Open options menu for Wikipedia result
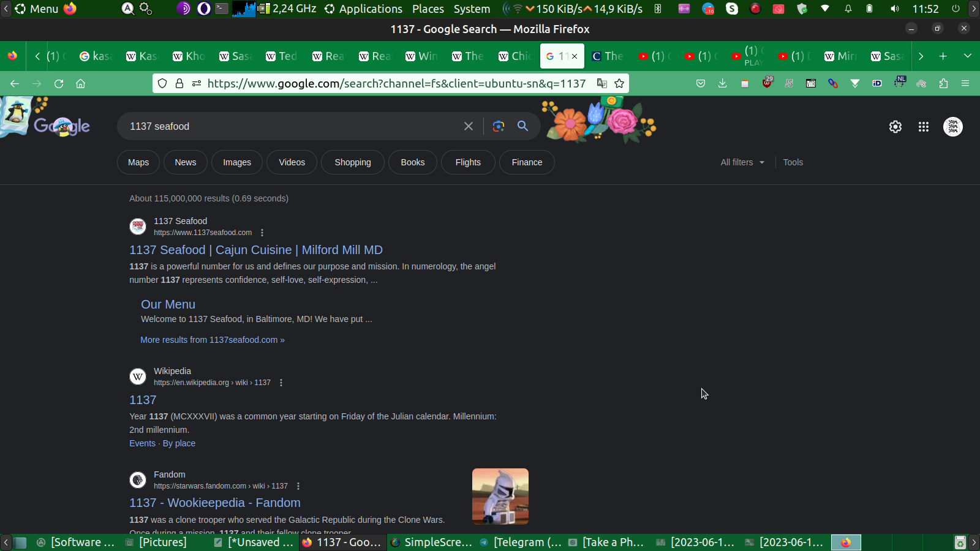980x551 pixels. click(281, 383)
